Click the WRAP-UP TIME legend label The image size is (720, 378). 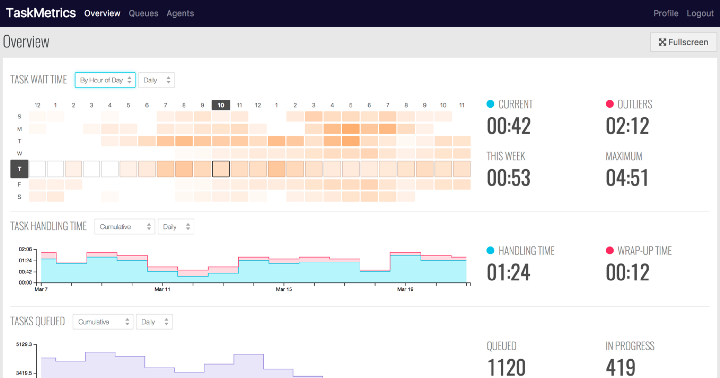pos(645,251)
